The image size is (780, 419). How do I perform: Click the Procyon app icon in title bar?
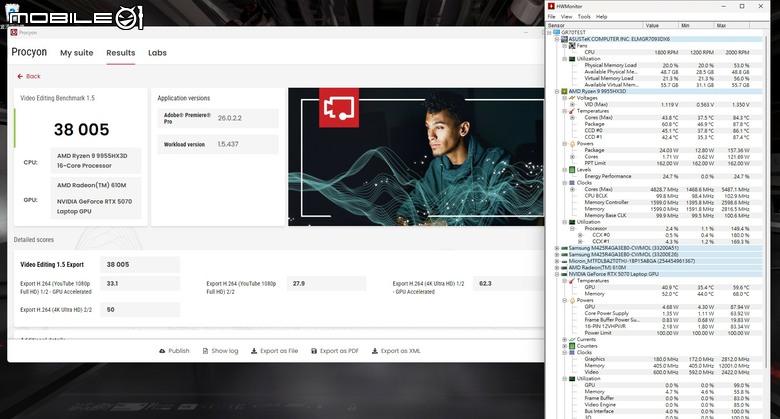coord(14,32)
